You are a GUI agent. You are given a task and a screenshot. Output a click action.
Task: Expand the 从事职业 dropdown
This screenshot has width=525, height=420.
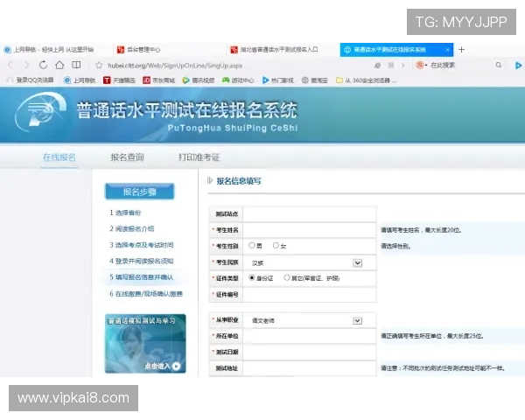358,321
